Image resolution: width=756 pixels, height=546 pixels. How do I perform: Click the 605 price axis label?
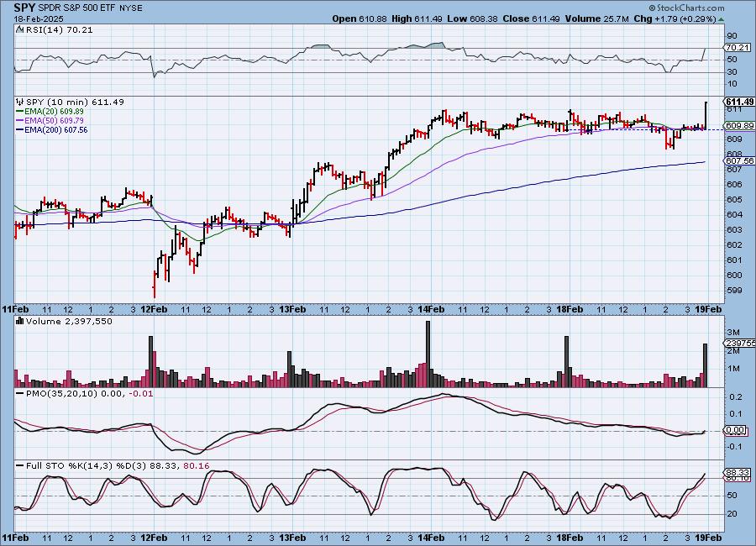click(x=734, y=199)
